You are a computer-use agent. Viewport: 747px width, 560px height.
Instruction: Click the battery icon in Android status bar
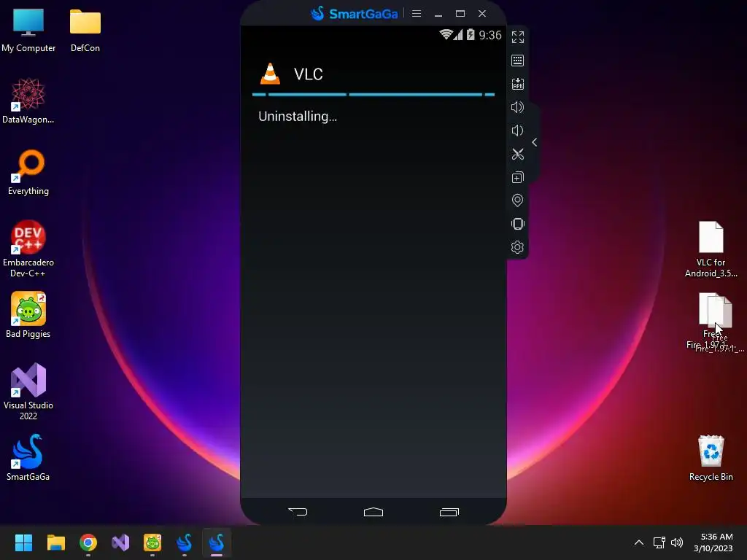coord(471,34)
